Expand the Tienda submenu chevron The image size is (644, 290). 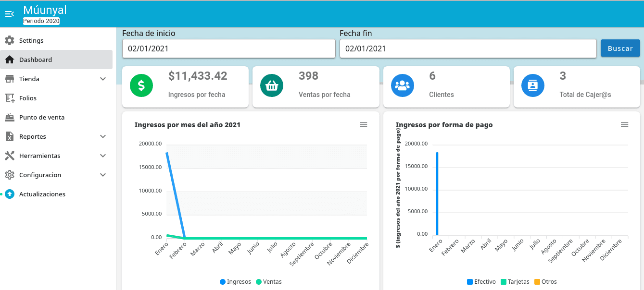coord(103,79)
